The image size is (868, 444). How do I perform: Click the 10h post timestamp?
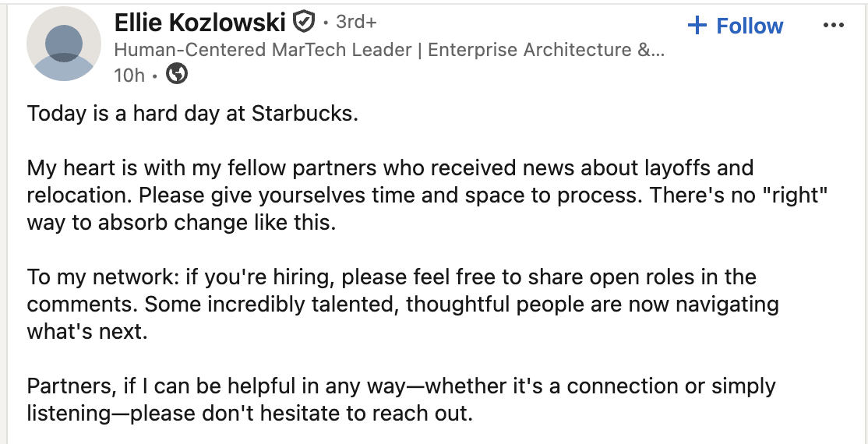[129, 75]
